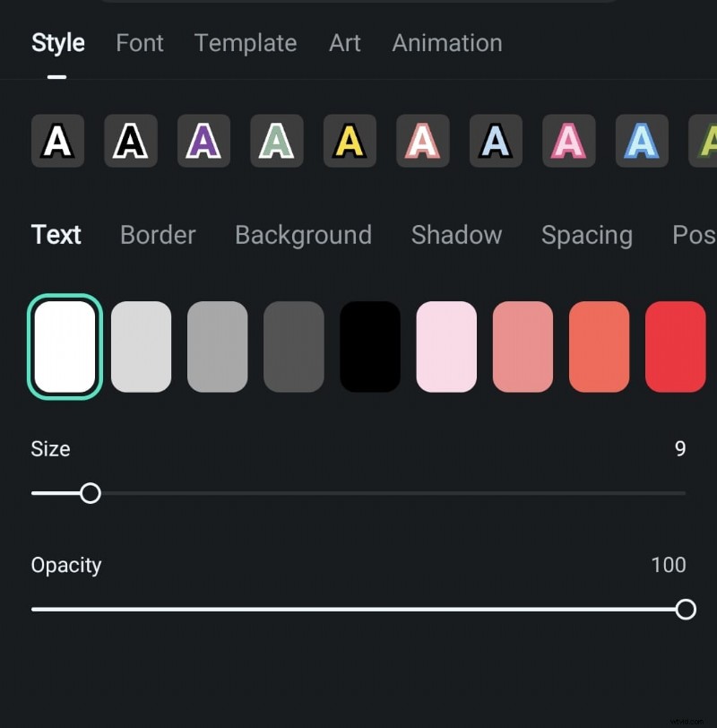Viewport: 717px width, 728px height.
Task: Choose the purple outlined A font style
Action: (203, 141)
